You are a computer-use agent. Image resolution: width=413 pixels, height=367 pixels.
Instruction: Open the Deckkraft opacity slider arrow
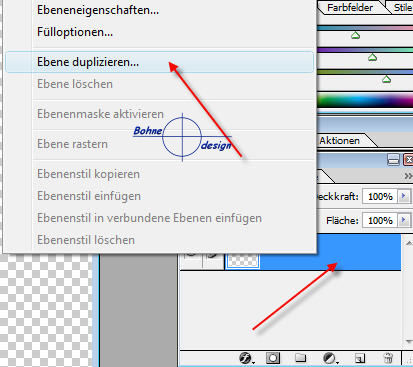pyautogui.click(x=404, y=196)
